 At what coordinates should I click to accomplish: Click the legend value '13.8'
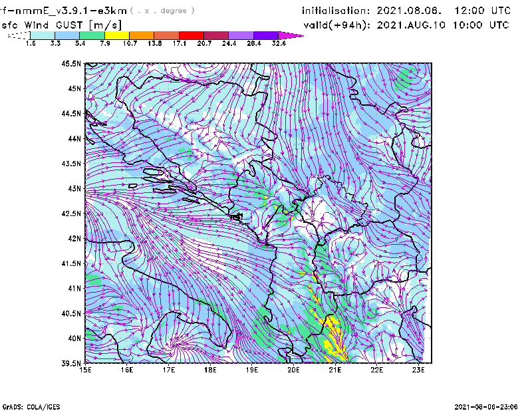(x=155, y=43)
